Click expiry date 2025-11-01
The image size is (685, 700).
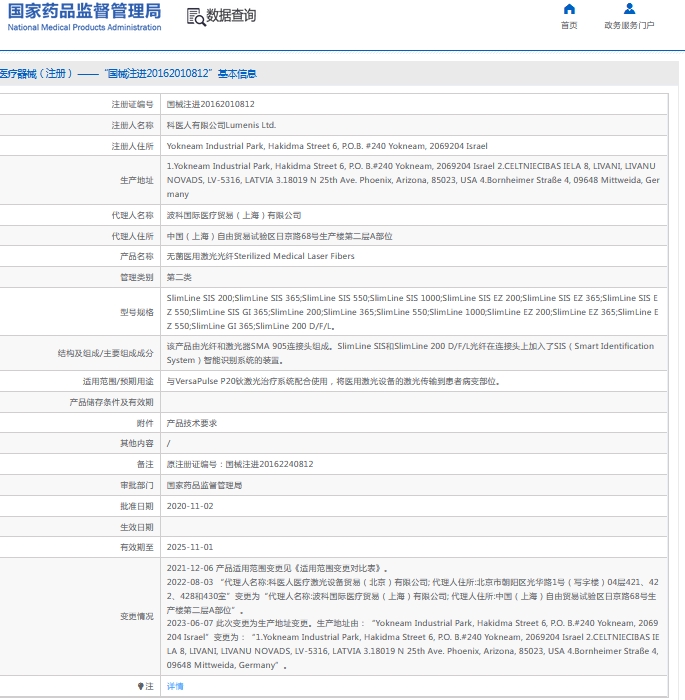point(190,547)
